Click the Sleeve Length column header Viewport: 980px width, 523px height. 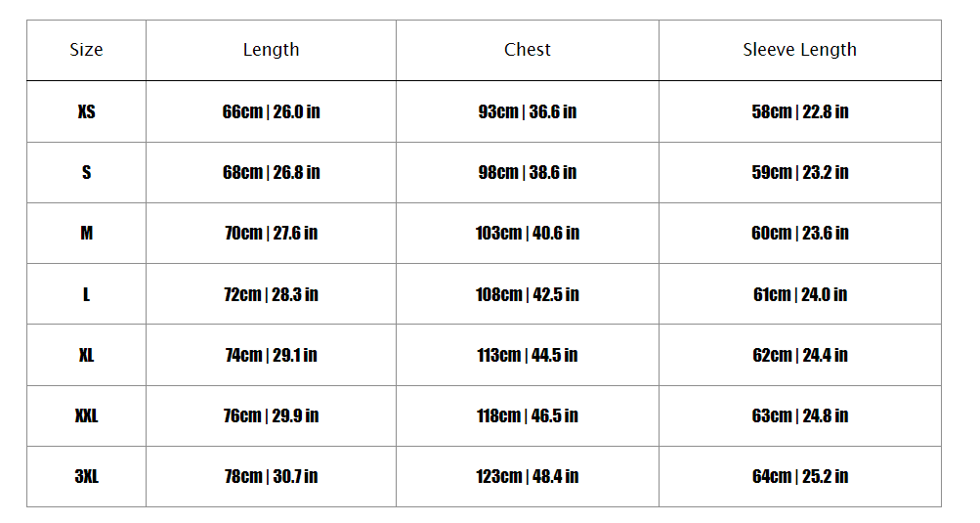(799, 50)
